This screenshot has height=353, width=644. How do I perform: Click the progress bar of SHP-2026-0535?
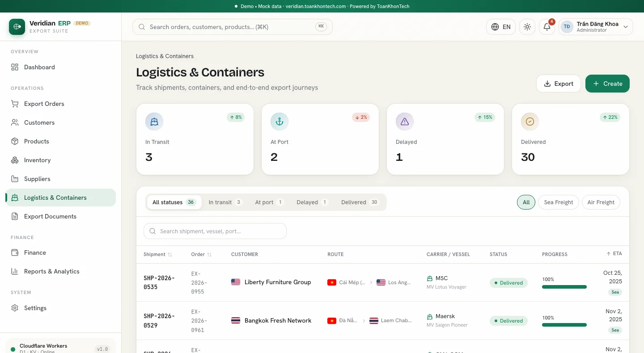[564, 287]
